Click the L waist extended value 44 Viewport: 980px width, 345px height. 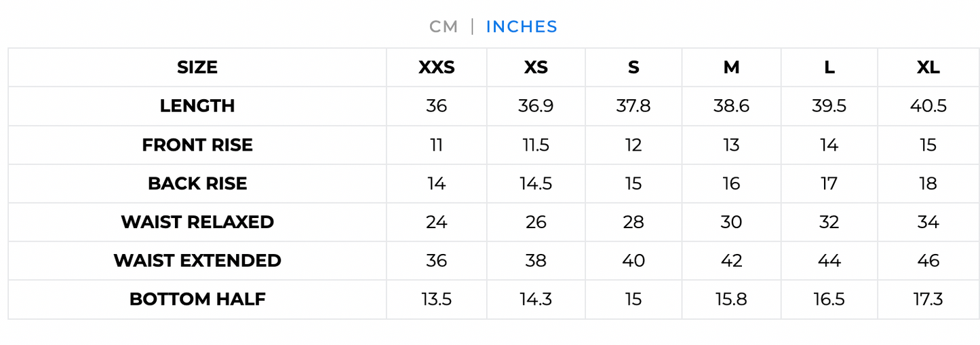(x=829, y=261)
